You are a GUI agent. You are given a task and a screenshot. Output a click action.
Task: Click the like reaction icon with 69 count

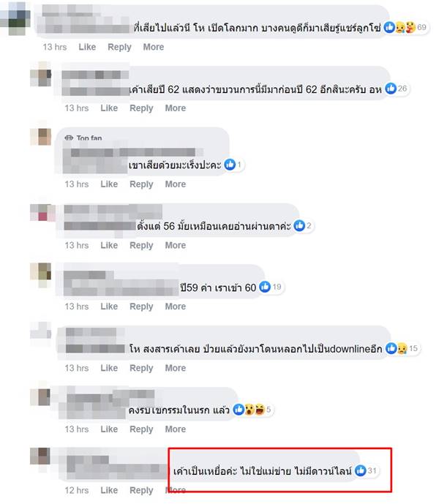tap(389, 27)
